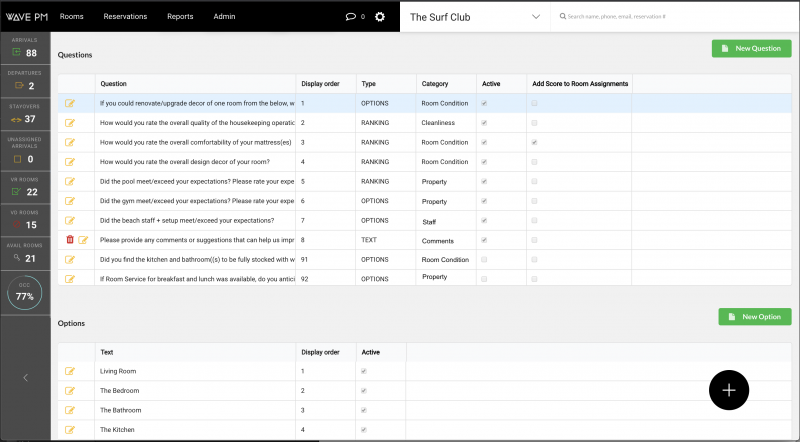Click the black plus floating button
The width and height of the screenshot is (800, 442).
(x=728, y=390)
